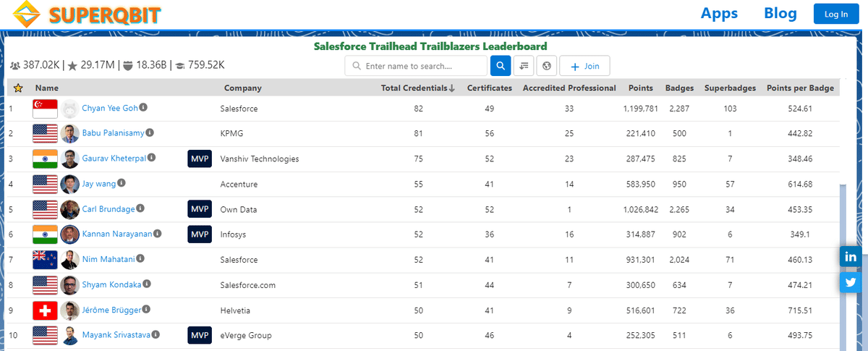Open Jay wang's profile link
Viewport: 868px width, 351px height.
(x=99, y=184)
